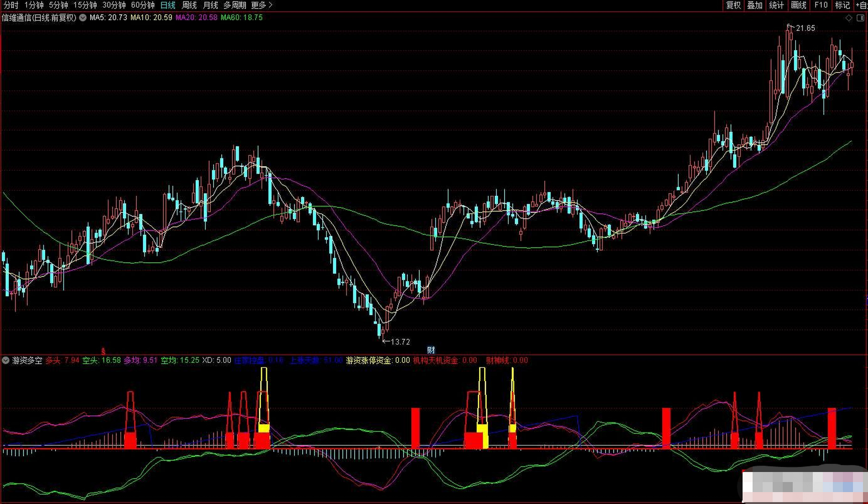Click the 叠加 overlay button
Screen dimensions: 868x504
pos(755,5)
